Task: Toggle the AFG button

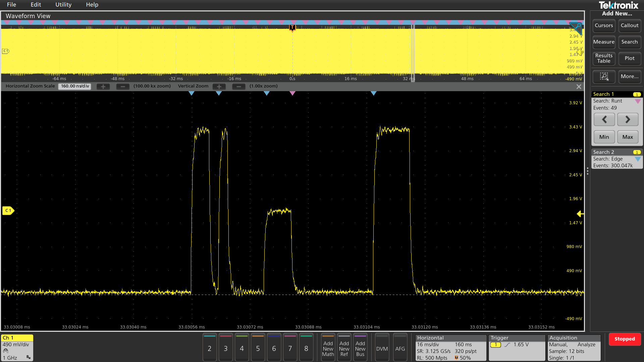Action: (400, 348)
